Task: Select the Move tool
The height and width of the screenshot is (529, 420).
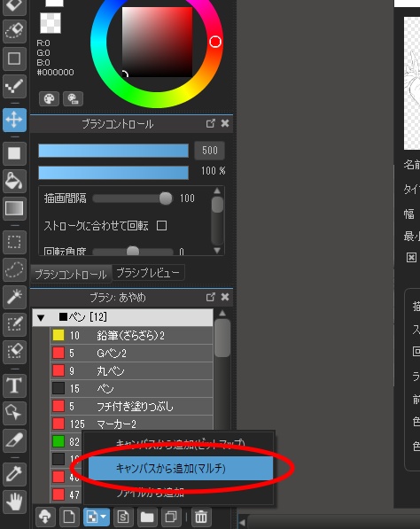Action: click(14, 120)
